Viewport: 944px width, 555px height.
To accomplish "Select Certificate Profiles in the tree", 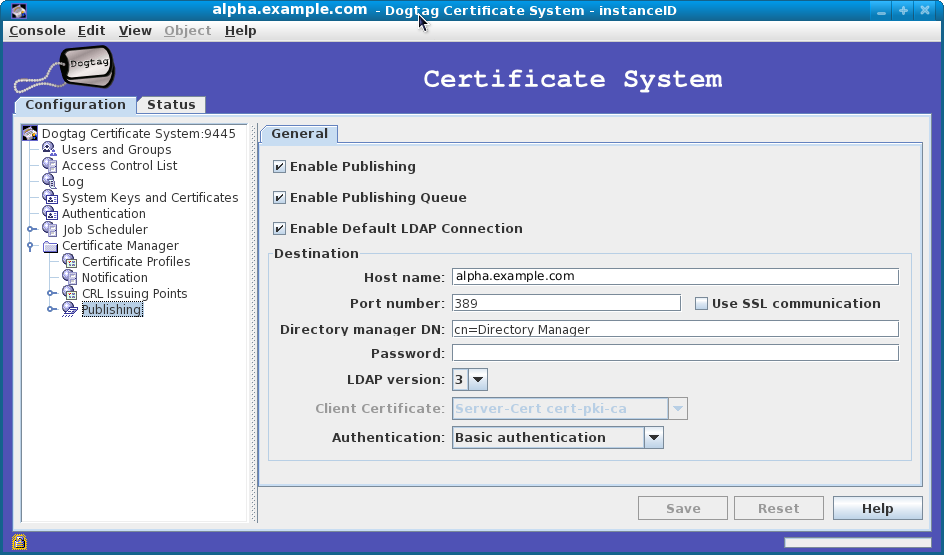I will pos(136,262).
